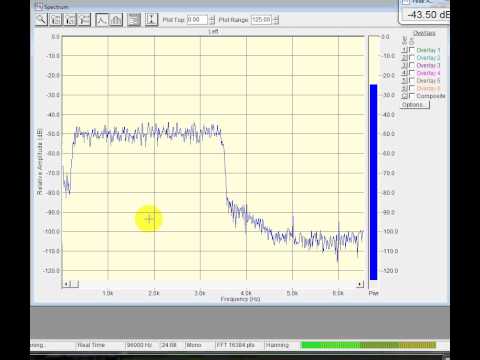480x360 pixels.
Task: Enable the Overlay 3 checkbox
Action: [412, 65]
